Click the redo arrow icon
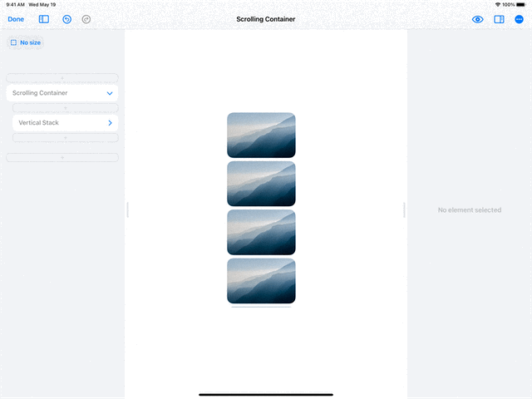532x399 pixels. tap(86, 19)
